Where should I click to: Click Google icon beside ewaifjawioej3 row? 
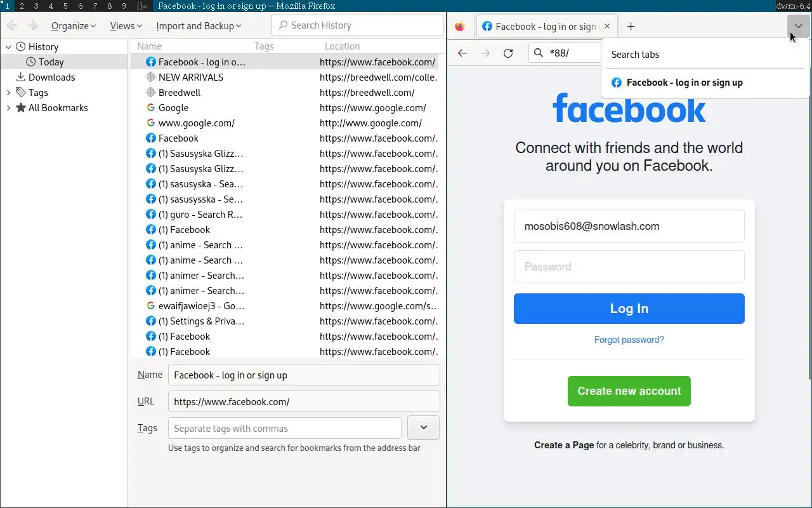pyautogui.click(x=150, y=305)
